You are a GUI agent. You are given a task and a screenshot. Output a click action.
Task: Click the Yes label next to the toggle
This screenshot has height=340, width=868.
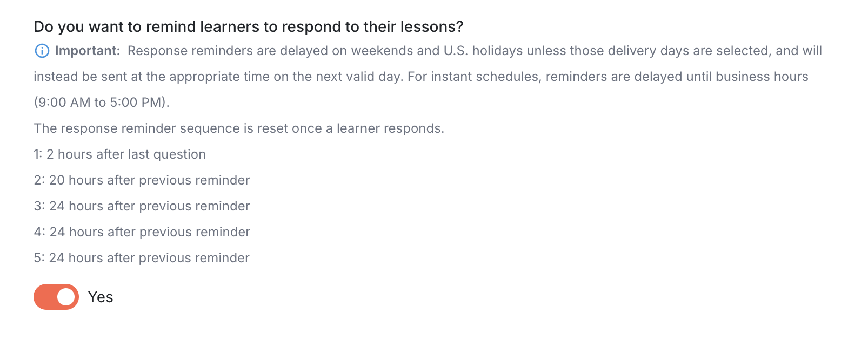[101, 297]
